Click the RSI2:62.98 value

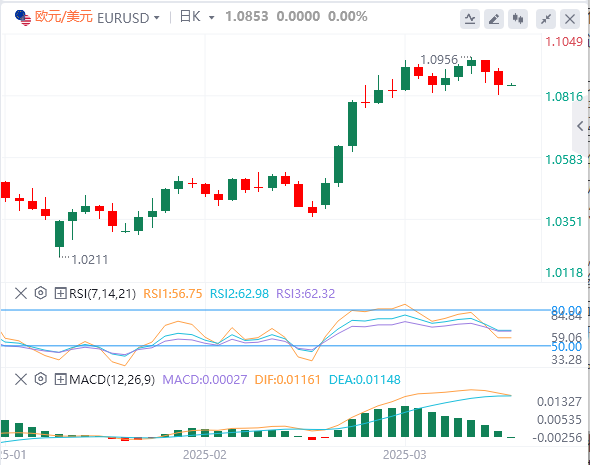pos(239,293)
